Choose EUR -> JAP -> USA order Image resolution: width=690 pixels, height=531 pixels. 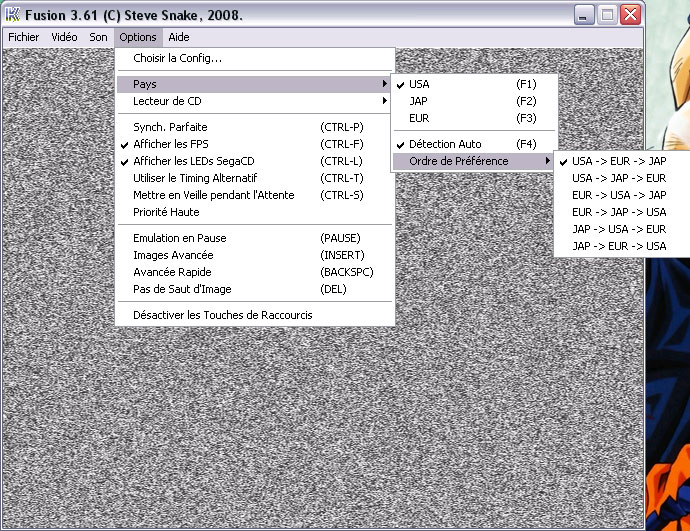(x=622, y=212)
